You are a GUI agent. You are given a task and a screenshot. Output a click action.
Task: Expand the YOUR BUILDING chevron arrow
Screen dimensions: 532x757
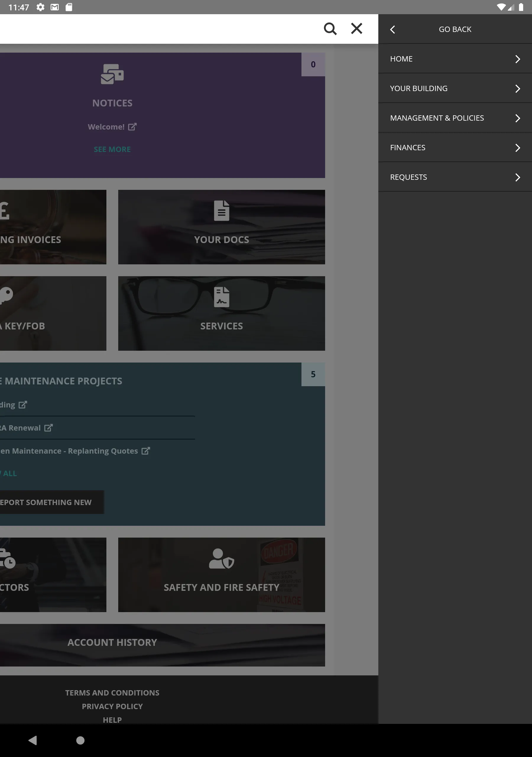pos(518,89)
